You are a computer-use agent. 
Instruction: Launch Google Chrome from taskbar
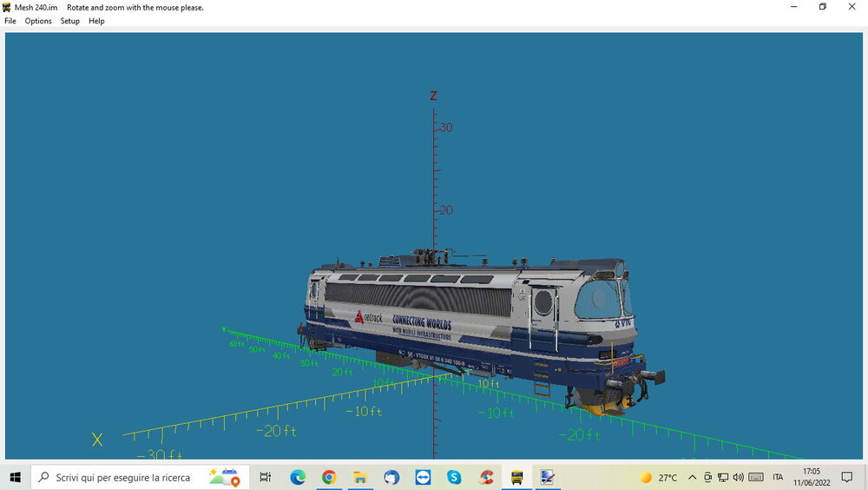[x=329, y=477]
